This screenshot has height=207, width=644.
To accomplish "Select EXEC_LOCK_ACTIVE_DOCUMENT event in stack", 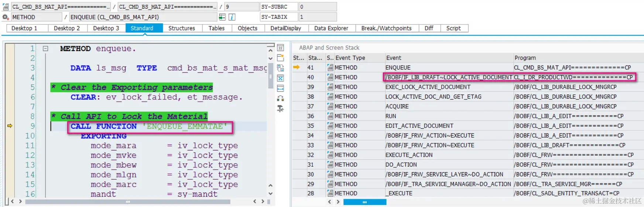I will 428,87.
